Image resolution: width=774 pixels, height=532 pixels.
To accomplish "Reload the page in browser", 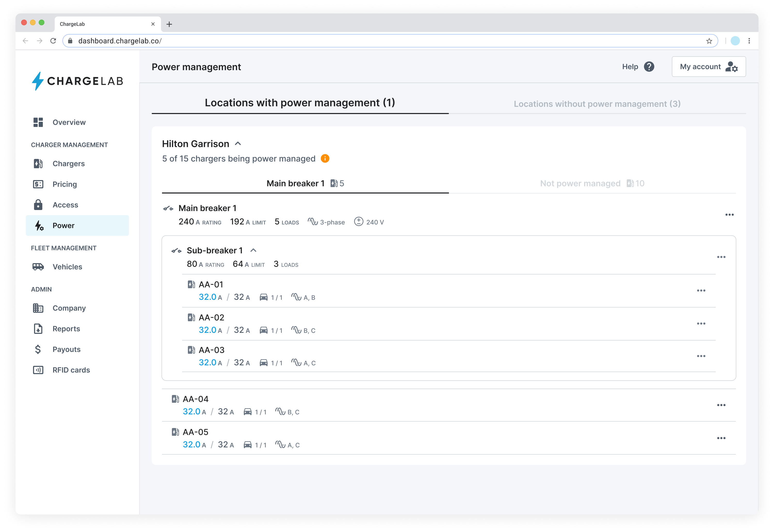I will pyautogui.click(x=53, y=41).
